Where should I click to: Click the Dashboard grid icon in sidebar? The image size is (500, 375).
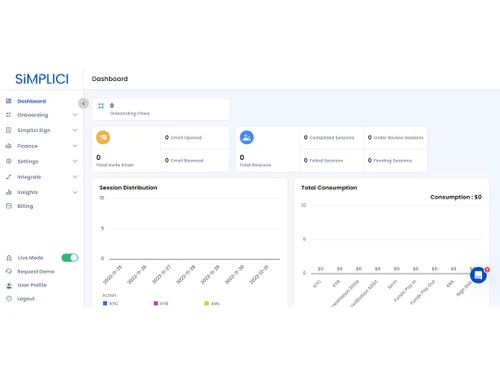[x=9, y=101]
